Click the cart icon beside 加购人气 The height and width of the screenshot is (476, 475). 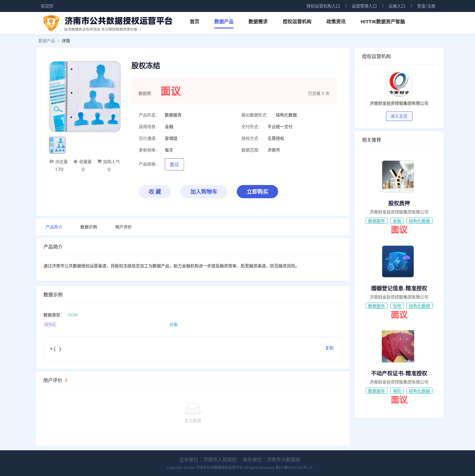point(99,161)
